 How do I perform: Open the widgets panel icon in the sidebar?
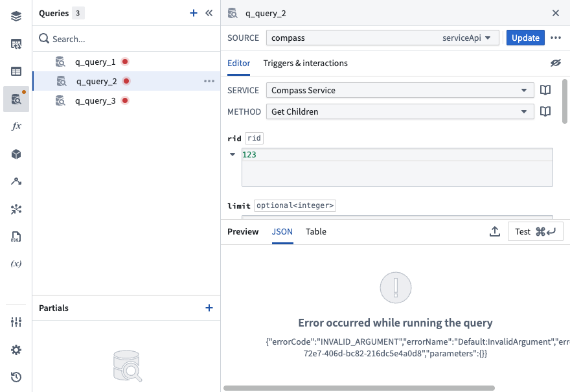pos(16,44)
